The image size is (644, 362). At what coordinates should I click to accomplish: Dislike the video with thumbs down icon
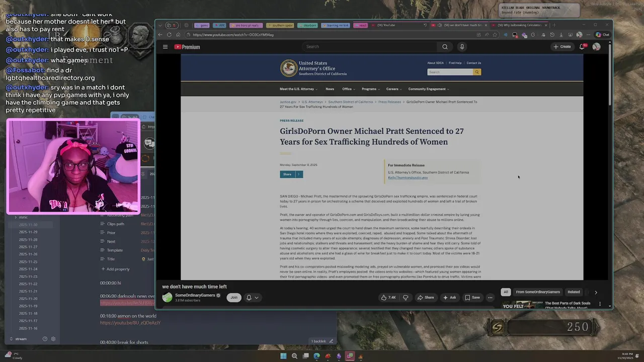click(x=405, y=298)
